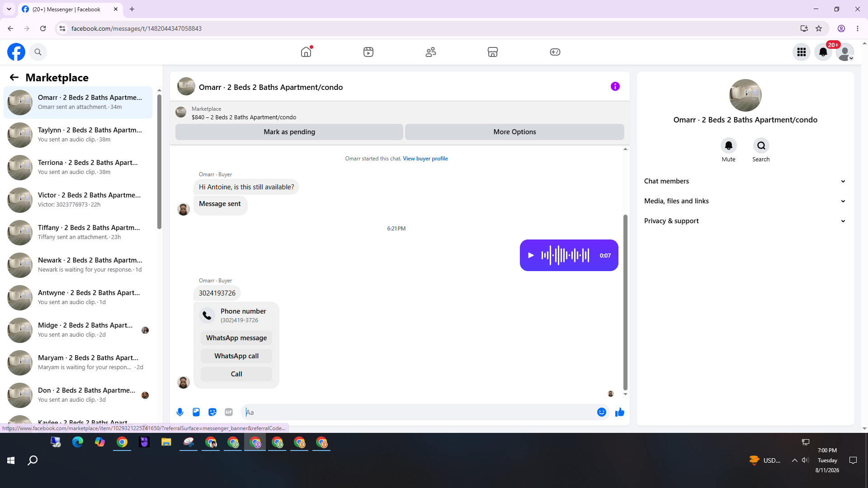Open the Newark conversation

click(x=78, y=265)
